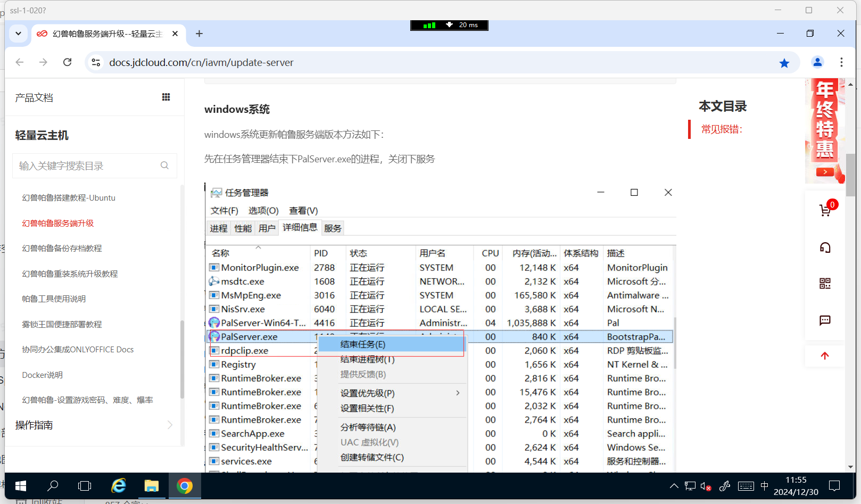Open 协同办公集成ONLYOFFICE Docs link
This screenshot has height=504, width=861.
pos(78,350)
